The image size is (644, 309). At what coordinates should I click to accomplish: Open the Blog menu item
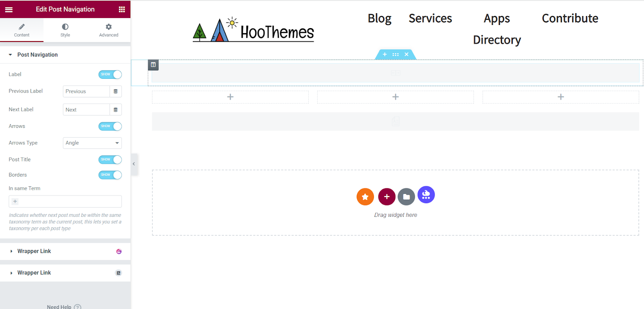[x=380, y=19]
